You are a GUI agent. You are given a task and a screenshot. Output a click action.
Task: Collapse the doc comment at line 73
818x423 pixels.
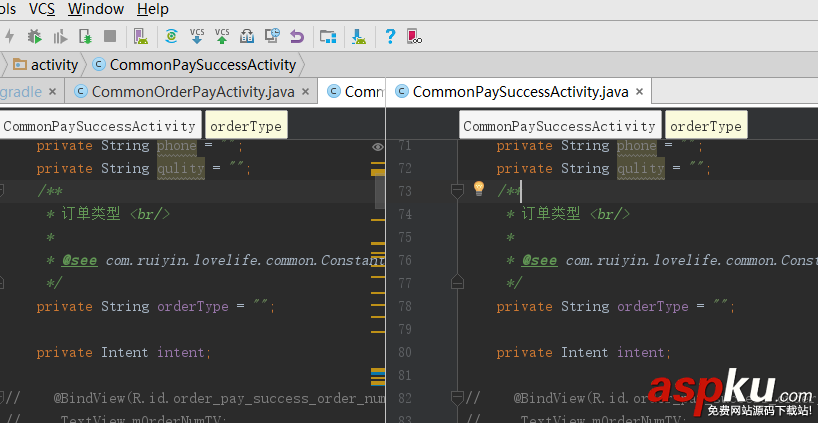coord(457,191)
